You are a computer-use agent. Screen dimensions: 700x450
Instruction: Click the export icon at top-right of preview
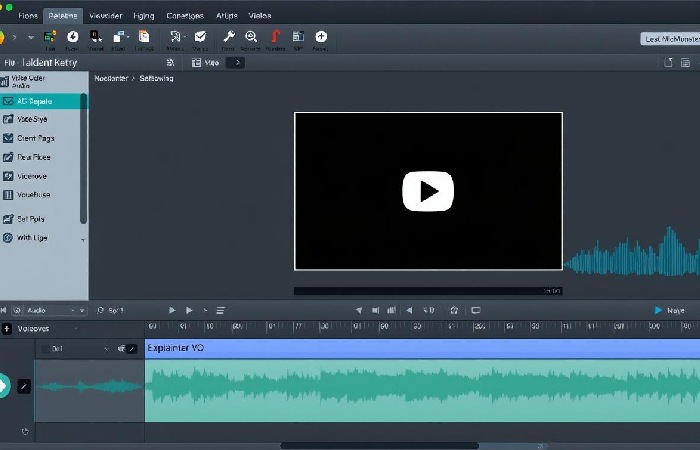point(668,62)
